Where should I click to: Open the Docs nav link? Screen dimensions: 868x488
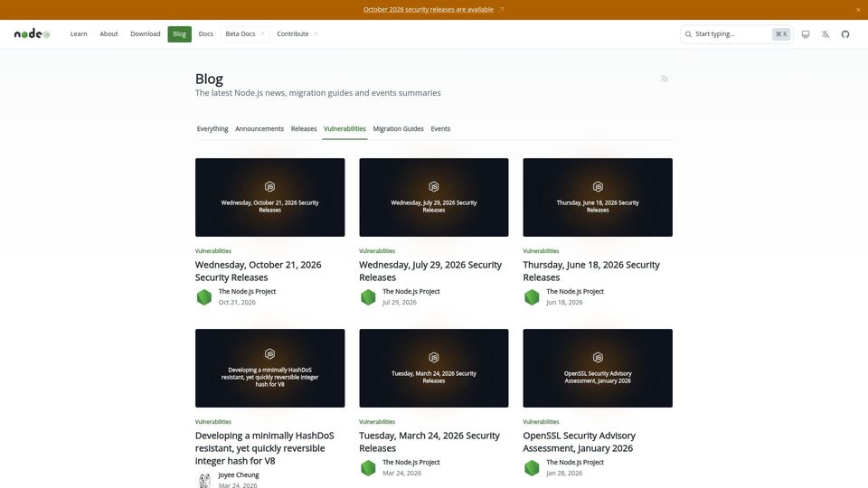205,33
